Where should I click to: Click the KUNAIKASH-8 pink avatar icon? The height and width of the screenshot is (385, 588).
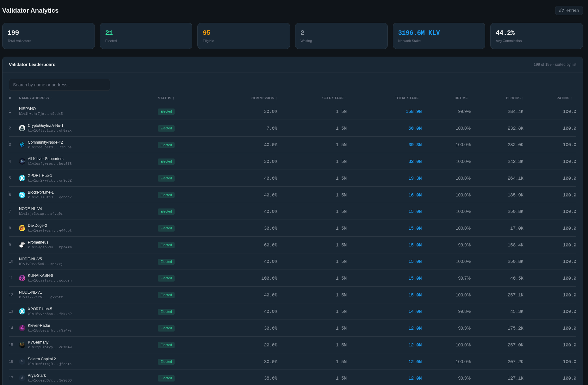tap(22, 278)
